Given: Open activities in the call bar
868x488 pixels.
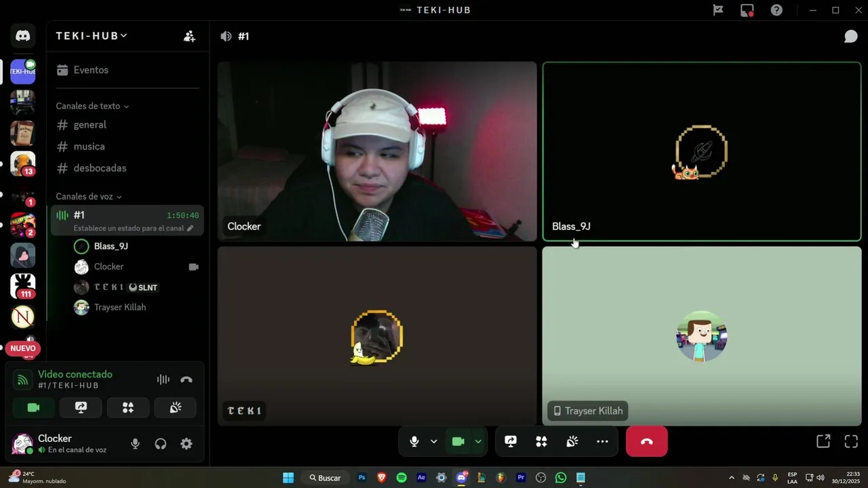Looking at the screenshot, I should point(541,441).
